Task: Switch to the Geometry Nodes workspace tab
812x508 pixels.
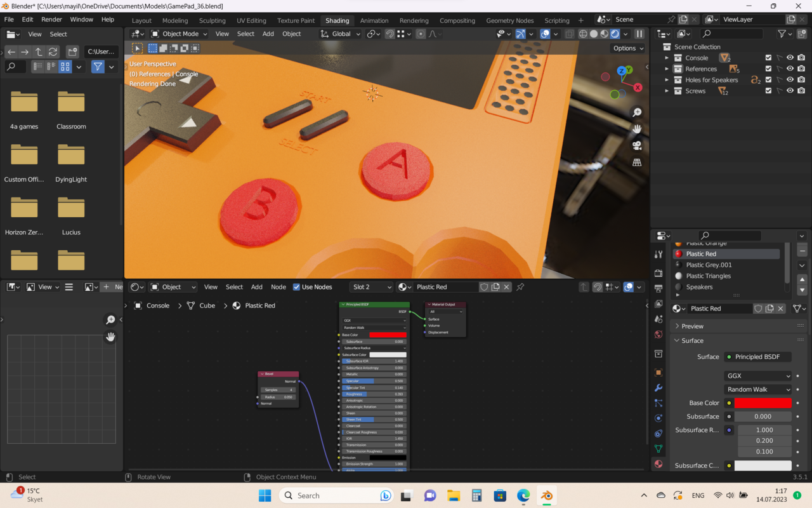Action: (x=509, y=20)
